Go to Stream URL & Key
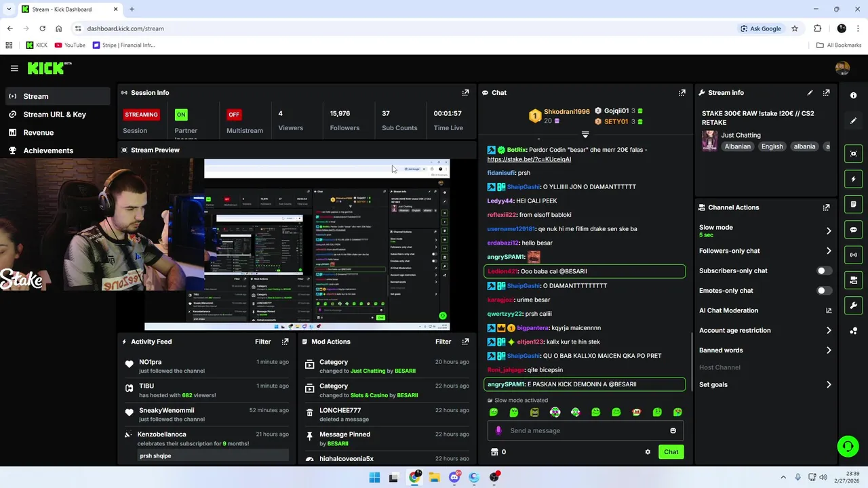The image size is (868, 488). [x=55, y=115]
